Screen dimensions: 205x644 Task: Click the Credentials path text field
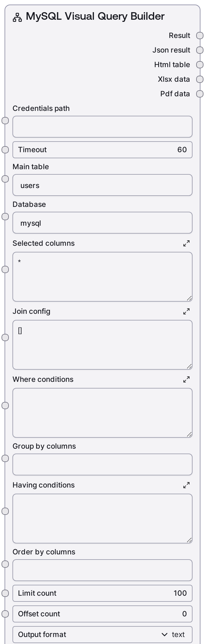pos(102,127)
